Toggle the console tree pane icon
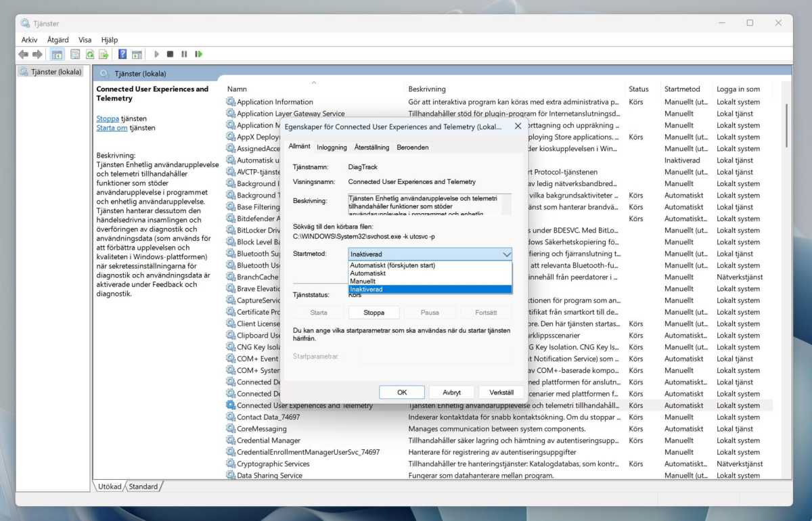 tap(57, 54)
